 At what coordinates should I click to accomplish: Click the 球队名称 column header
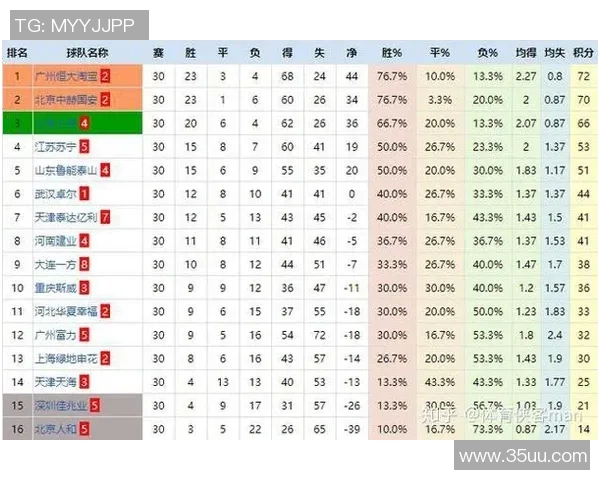point(88,52)
